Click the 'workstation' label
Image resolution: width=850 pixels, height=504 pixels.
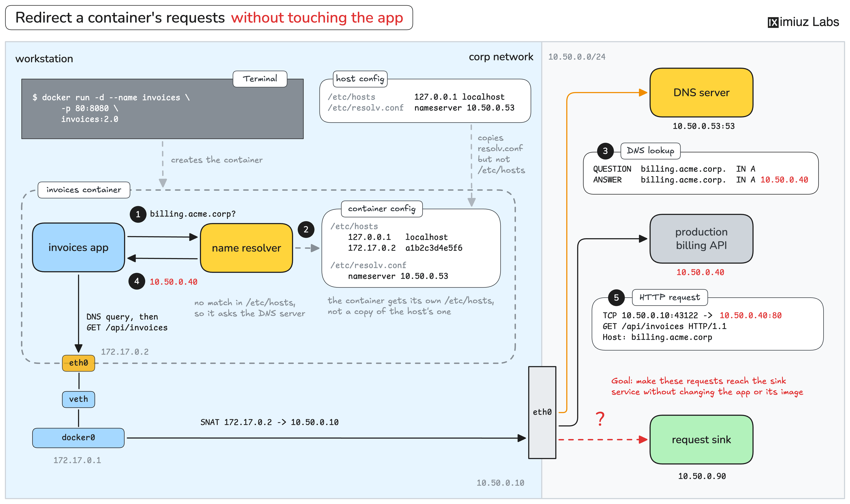pyautogui.click(x=44, y=59)
